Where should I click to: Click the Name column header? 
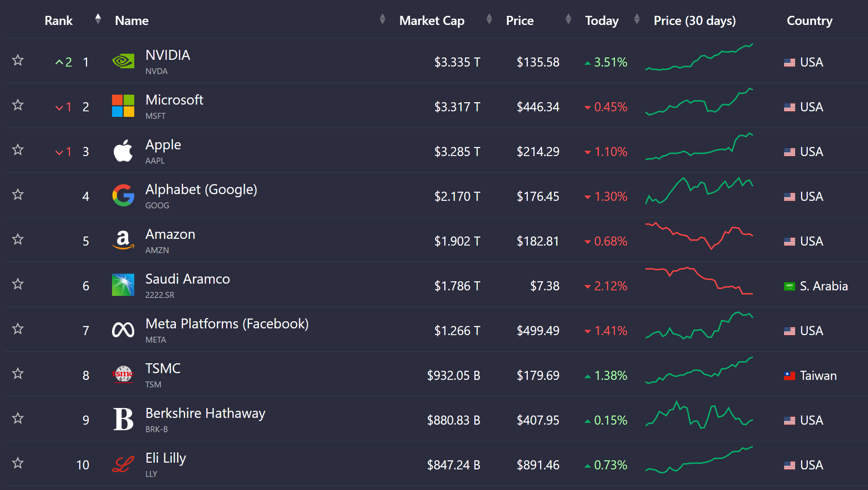(132, 21)
